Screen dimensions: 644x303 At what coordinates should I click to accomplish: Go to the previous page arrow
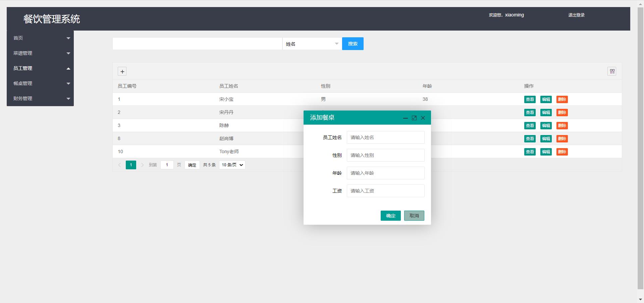119,165
